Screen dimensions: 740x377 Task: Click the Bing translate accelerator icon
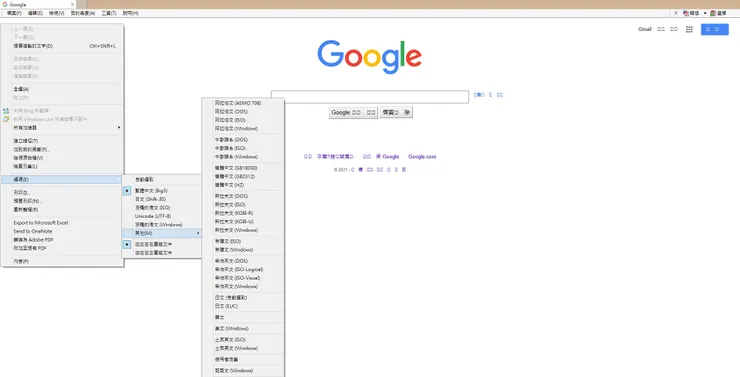pyautogui.click(x=6, y=111)
